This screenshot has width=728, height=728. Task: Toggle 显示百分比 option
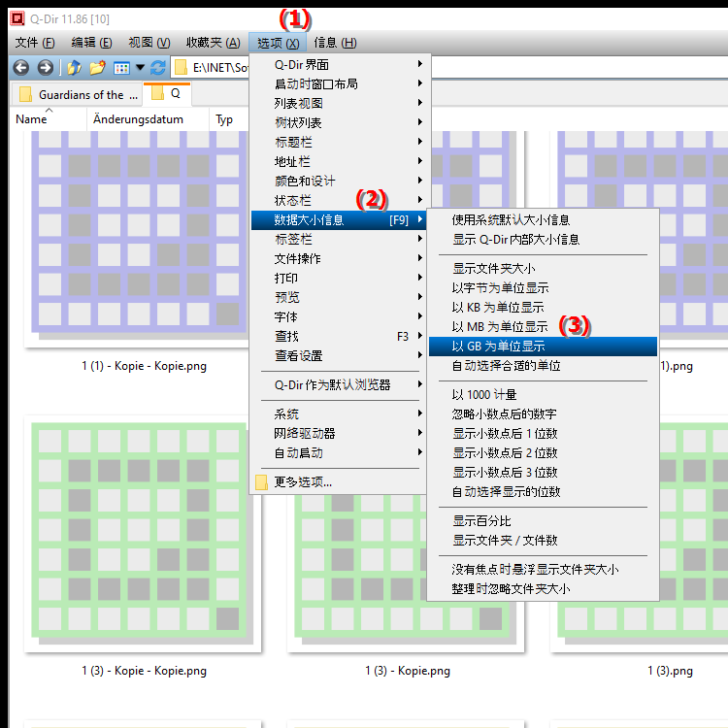[x=543, y=521]
